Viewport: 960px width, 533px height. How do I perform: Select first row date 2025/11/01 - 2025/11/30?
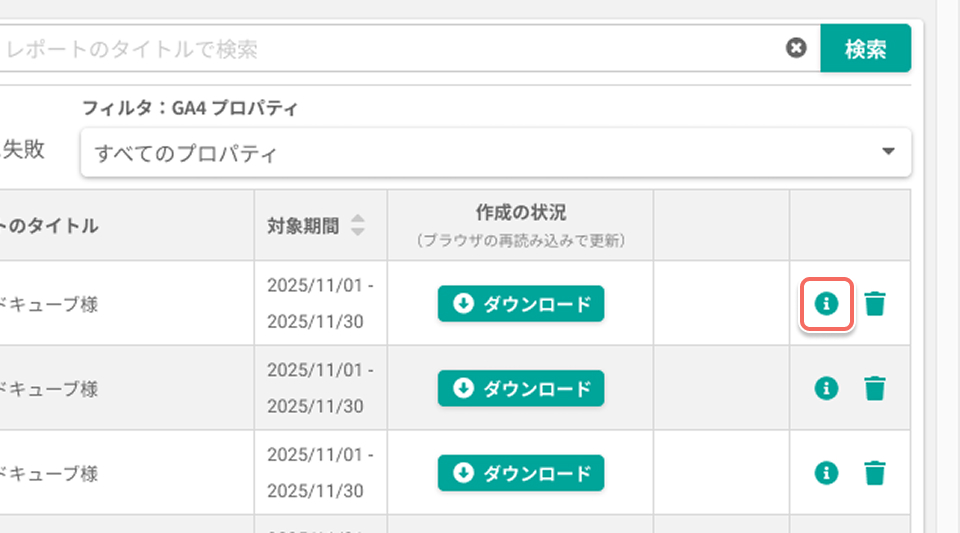tap(320, 304)
